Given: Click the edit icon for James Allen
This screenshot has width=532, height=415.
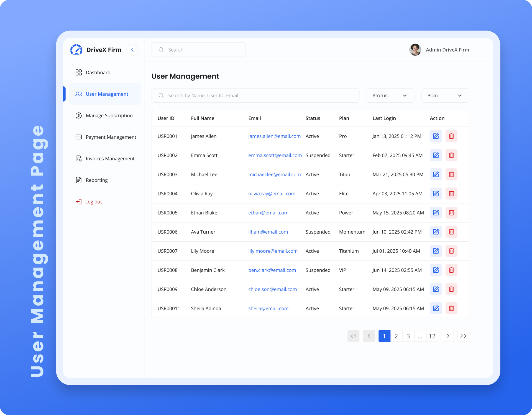Looking at the screenshot, I should (x=436, y=136).
